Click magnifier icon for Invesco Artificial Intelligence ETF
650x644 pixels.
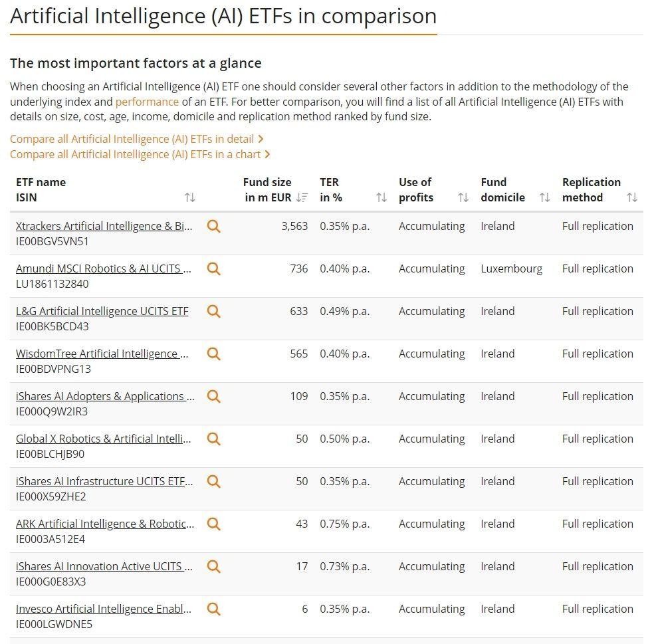pyautogui.click(x=213, y=609)
